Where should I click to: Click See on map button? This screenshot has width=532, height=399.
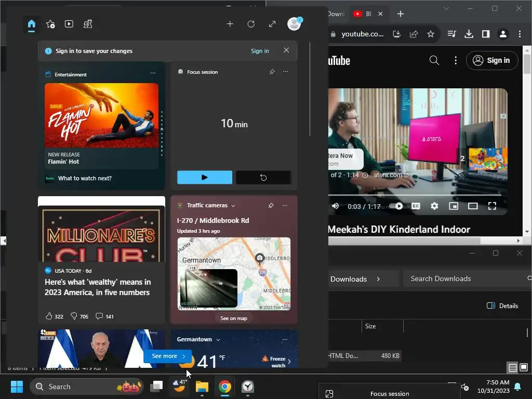(x=234, y=318)
